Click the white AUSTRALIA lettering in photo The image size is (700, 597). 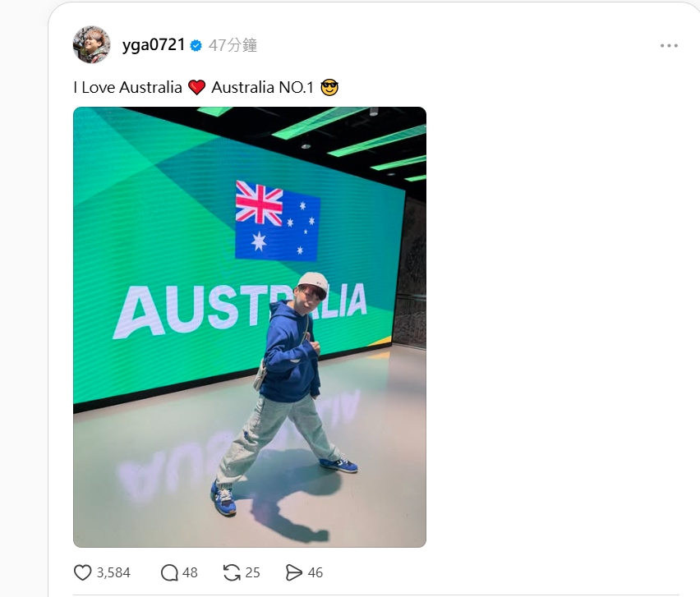[x=240, y=310]
